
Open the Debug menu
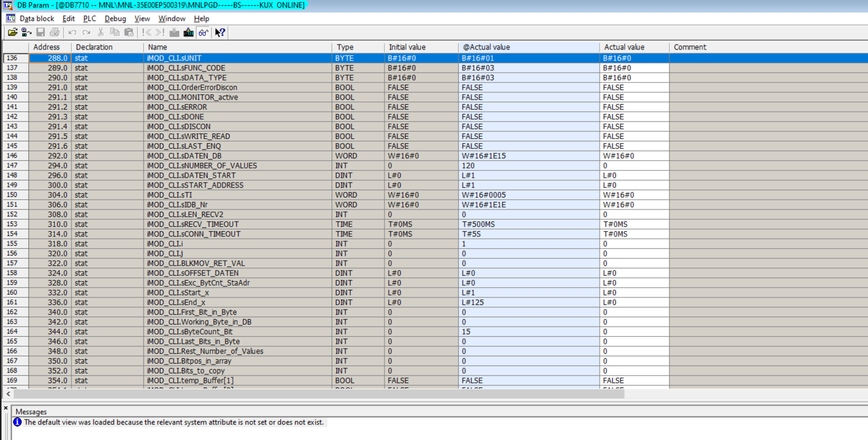tap(115, 18)
